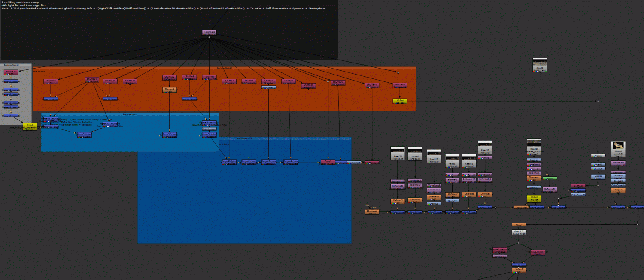This screenshot has width=644, height=280.
Task: Select the Remove2 node
Action: pyautogui.click(x=538, y=253)
